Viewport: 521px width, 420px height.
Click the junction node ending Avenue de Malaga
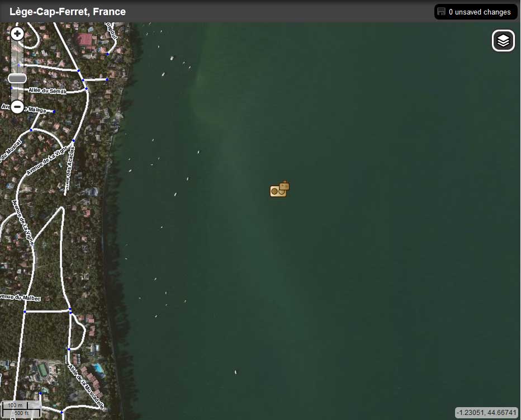click(54, 112)
